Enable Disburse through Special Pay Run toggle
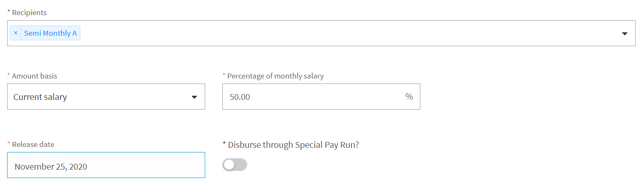The height and width of the screenshot is (194, 644). 235,165
